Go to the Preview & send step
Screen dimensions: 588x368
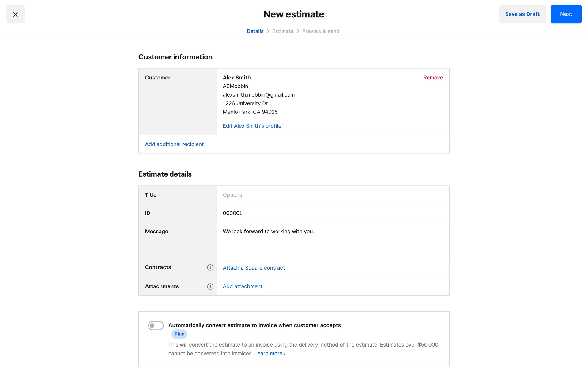321,31
